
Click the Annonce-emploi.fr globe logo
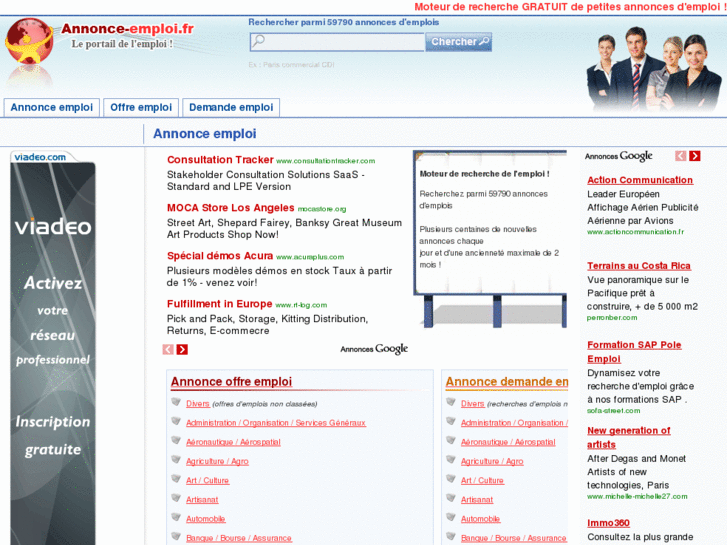tap(29, 41)
